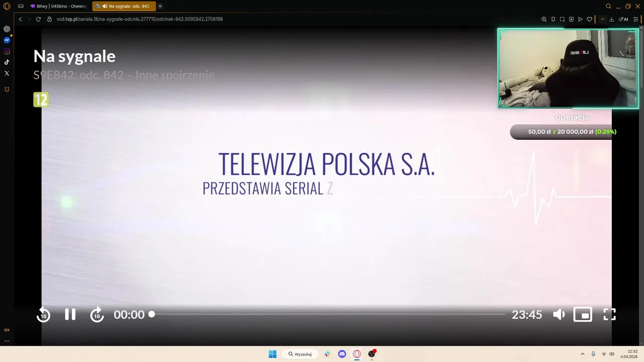The image size is (644, 362).
Task: Rewind the video 10 seconds
Action: point(43,314)
